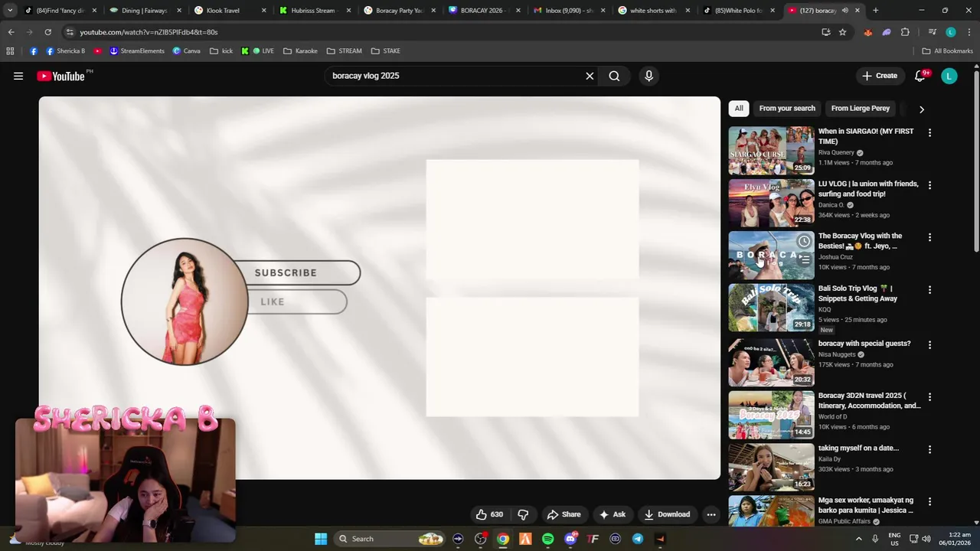
Task: Mute the playing boracay YouTube tab
Action: [x=844, y=11]
